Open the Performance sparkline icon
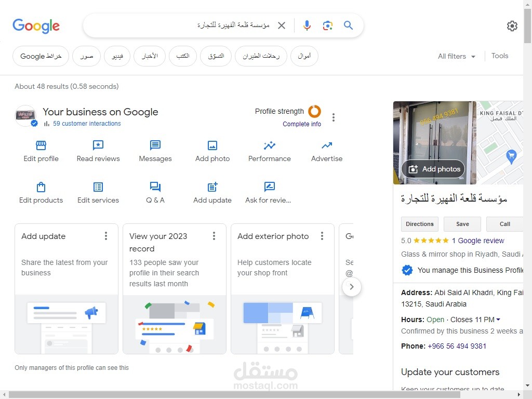 tap(270, 145)
